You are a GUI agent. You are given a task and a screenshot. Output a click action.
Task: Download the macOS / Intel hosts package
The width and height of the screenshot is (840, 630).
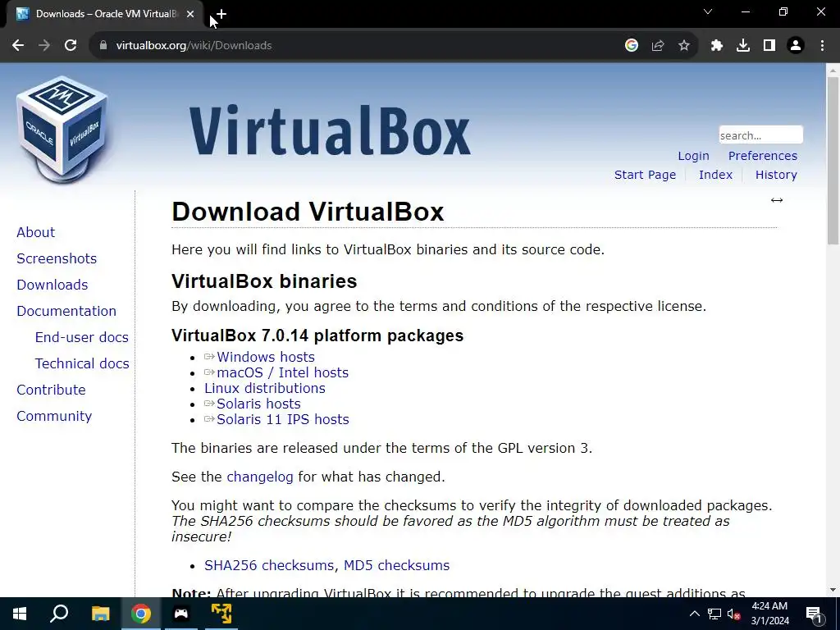tap(282, 373)
